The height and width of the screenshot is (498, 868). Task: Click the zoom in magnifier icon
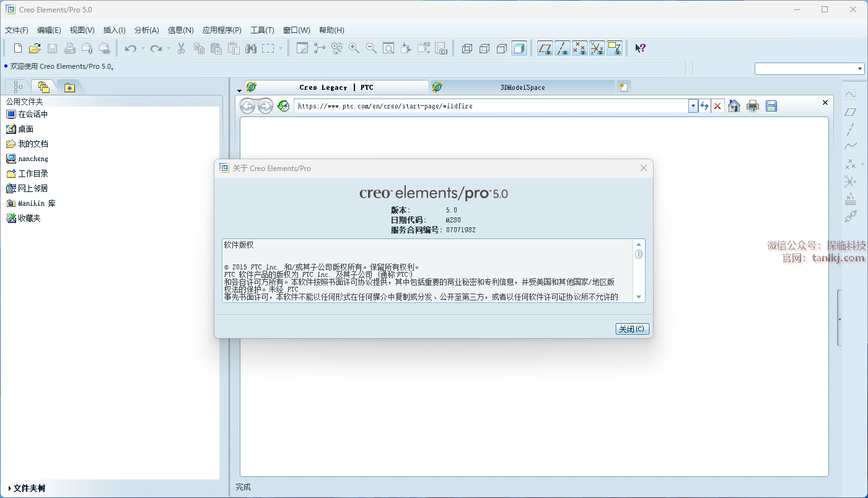point(354,48)
